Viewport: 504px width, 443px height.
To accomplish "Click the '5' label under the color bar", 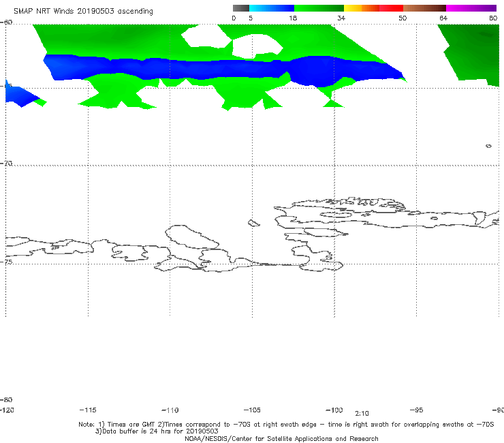I will [x=251, y=18].
